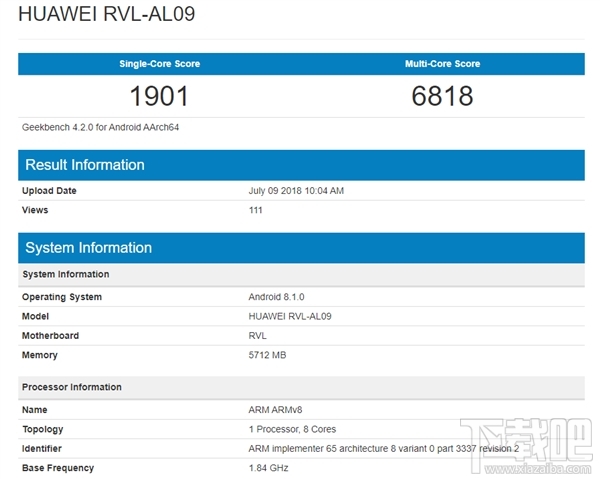Click the multi-core score value 6818

(x=442, y=96)
